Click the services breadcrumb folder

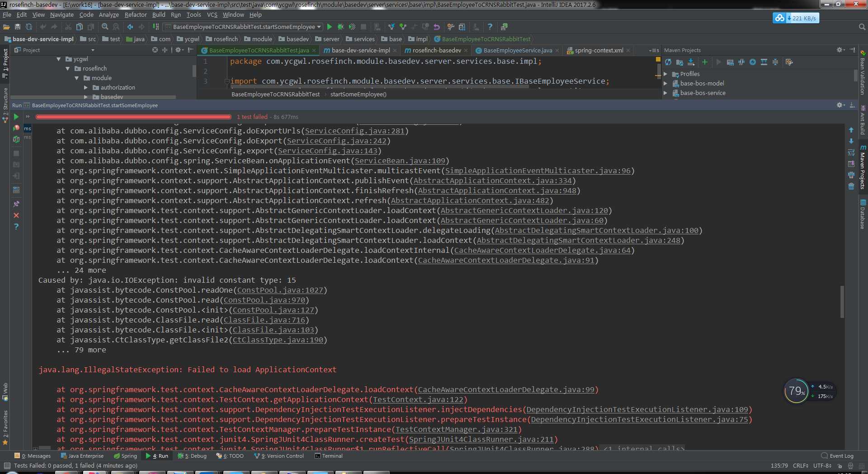click(x=360, y=39)
